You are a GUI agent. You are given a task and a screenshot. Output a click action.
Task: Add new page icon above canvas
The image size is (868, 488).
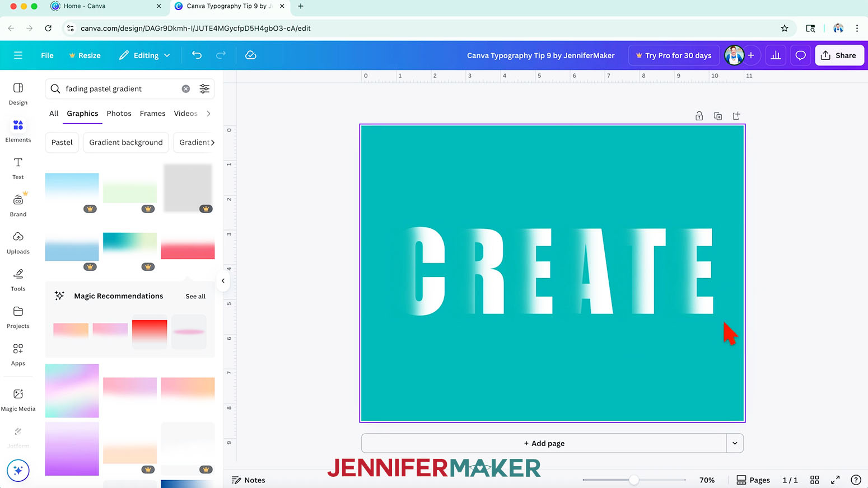(x=736, y=116)
